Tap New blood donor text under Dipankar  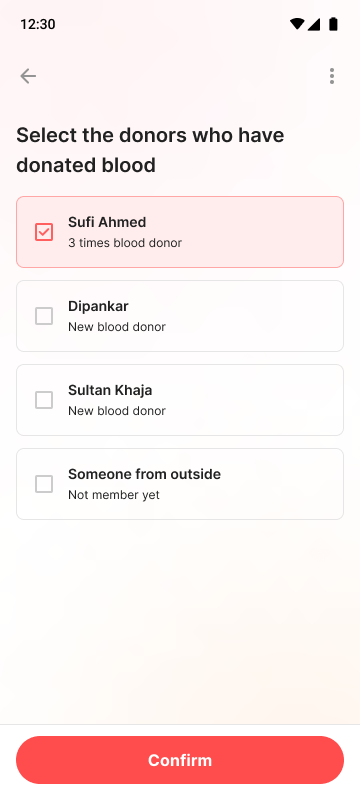pos(117,327)
